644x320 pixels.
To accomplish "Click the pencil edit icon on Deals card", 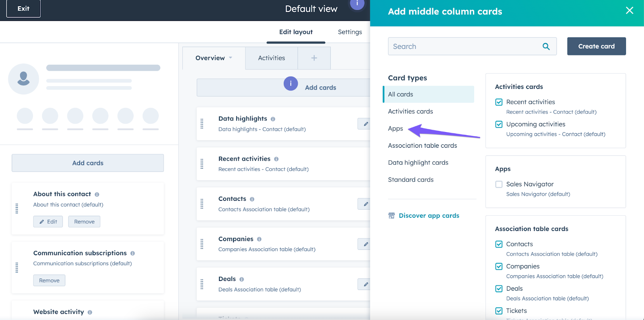I will point(365,284).
